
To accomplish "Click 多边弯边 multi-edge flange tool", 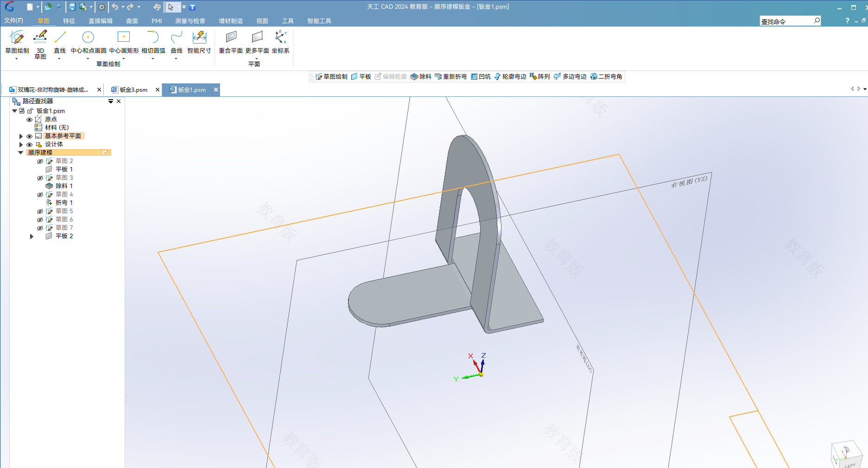I will coord(570,76).
